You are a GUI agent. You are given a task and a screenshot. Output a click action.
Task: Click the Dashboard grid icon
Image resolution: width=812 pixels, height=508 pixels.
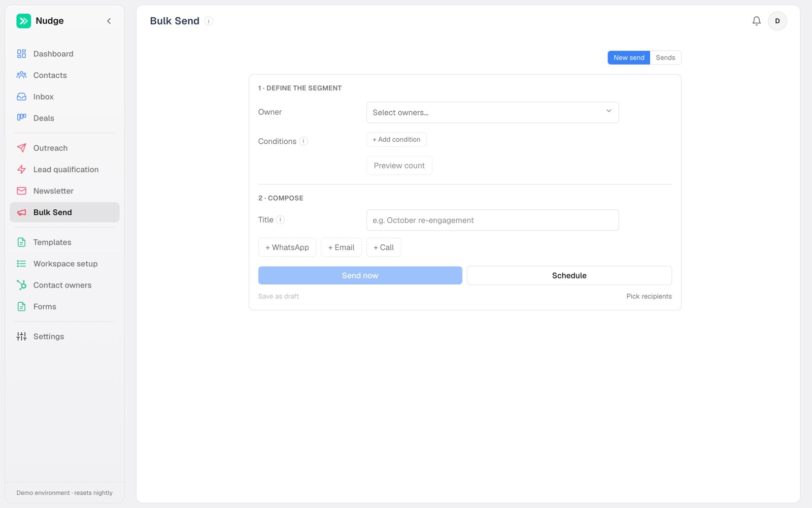coord(21,54)
